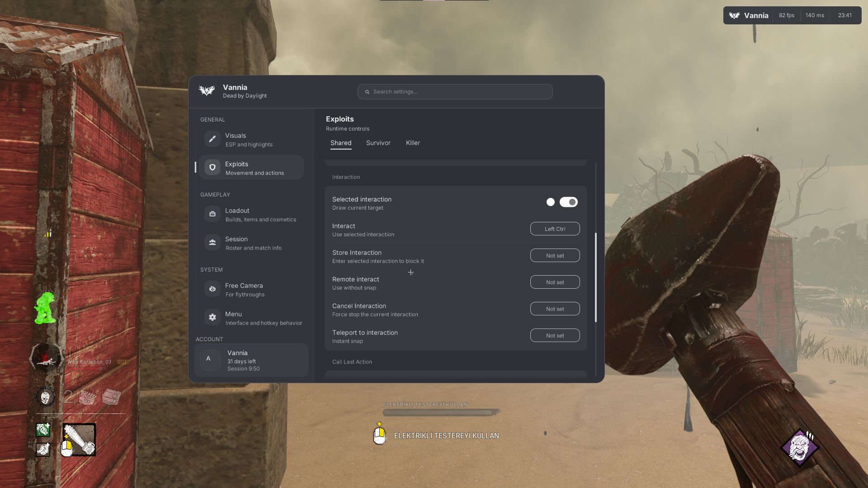
Task: Click the skull portrait icon in HUD
Action: (46, 397)
